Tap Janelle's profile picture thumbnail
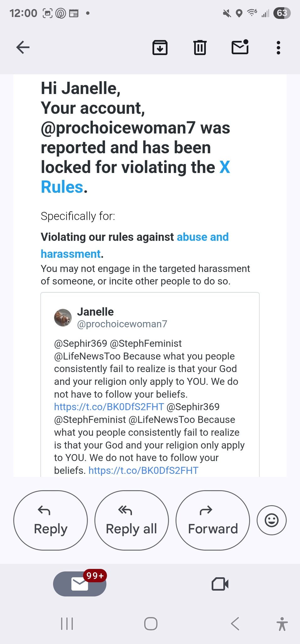 pos(63,318)
